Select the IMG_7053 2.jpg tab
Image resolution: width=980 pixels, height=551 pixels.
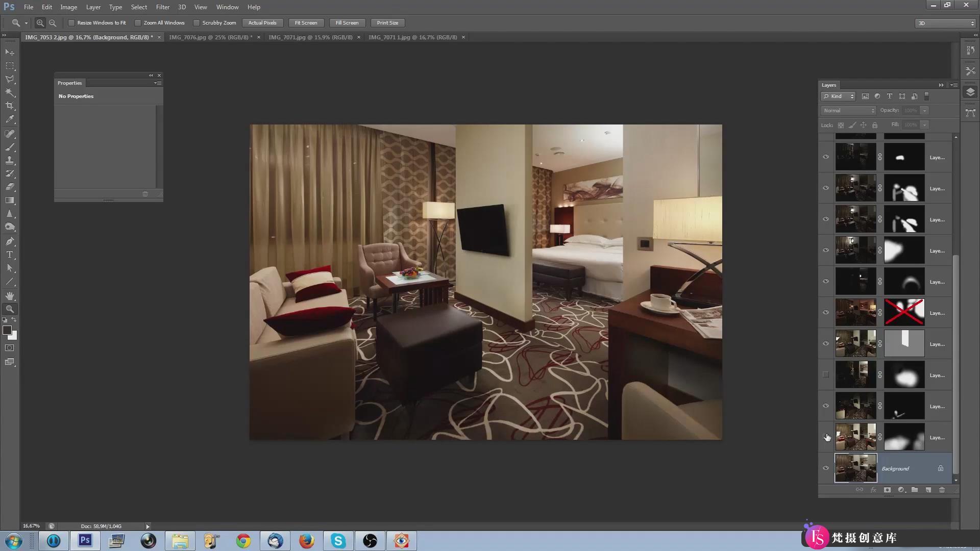coord(87,37)
